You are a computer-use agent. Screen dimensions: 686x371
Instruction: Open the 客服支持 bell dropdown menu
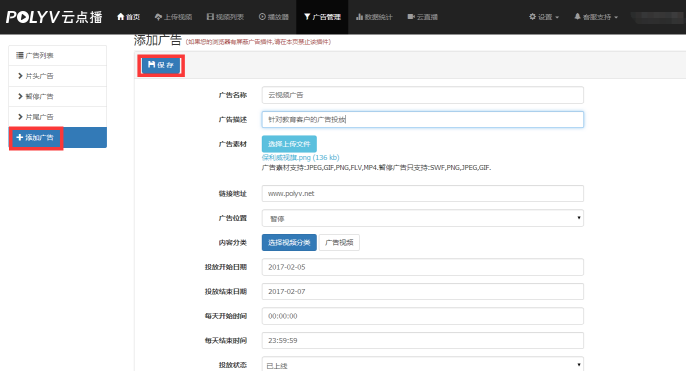(596, 17)
